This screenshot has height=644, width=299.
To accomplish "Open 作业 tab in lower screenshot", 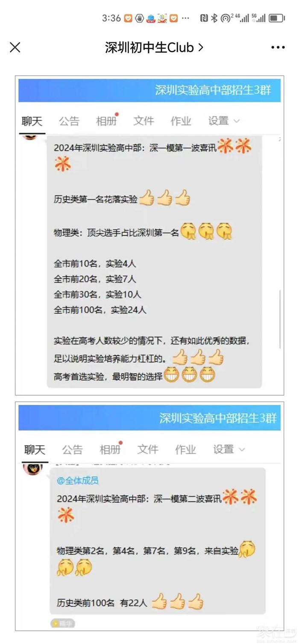I will (185, 449).
